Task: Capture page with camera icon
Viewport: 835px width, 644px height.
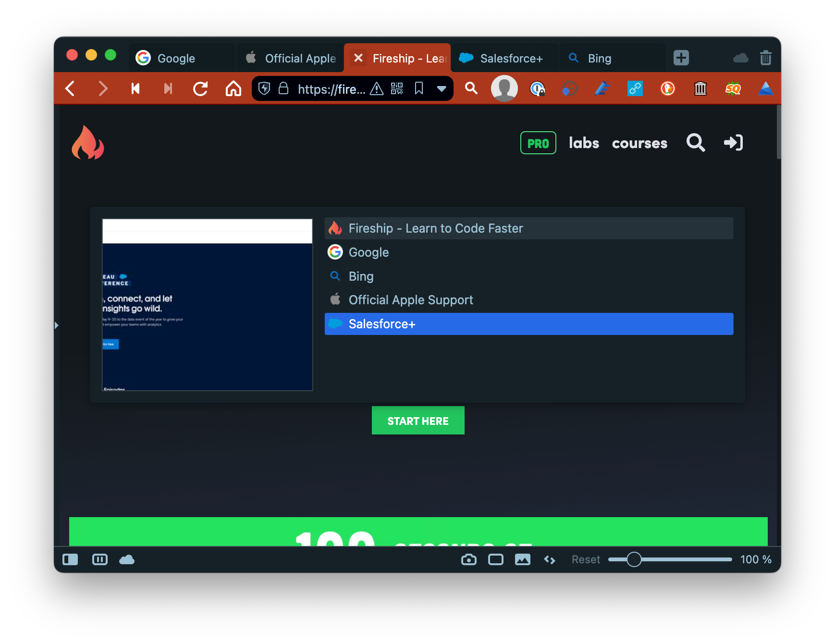Action: (469, 559)
